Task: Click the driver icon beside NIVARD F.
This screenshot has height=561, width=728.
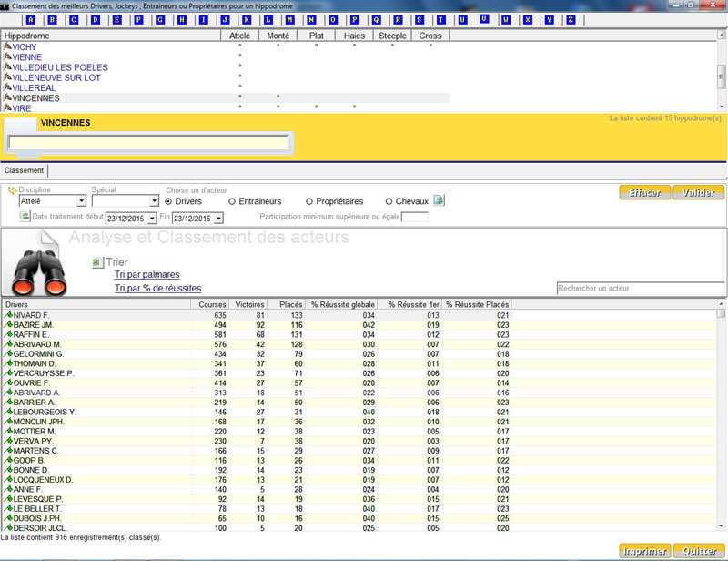Action: 8,315
